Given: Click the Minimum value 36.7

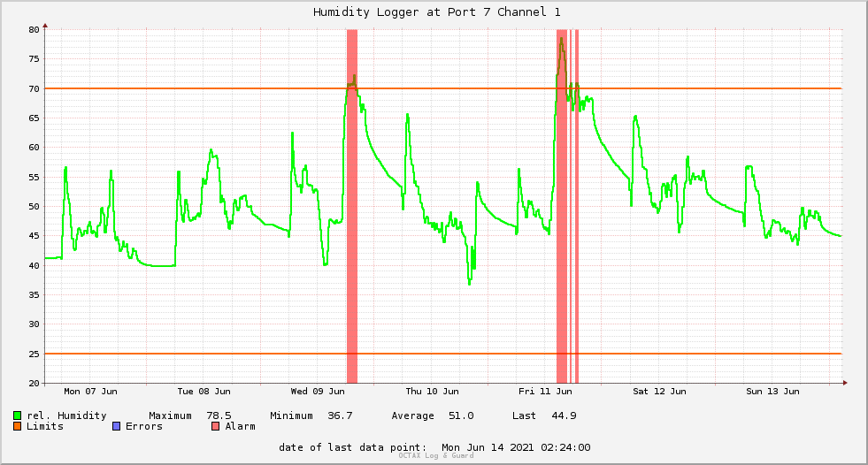Looking at the screenshot, I should (x=340, y=415).
